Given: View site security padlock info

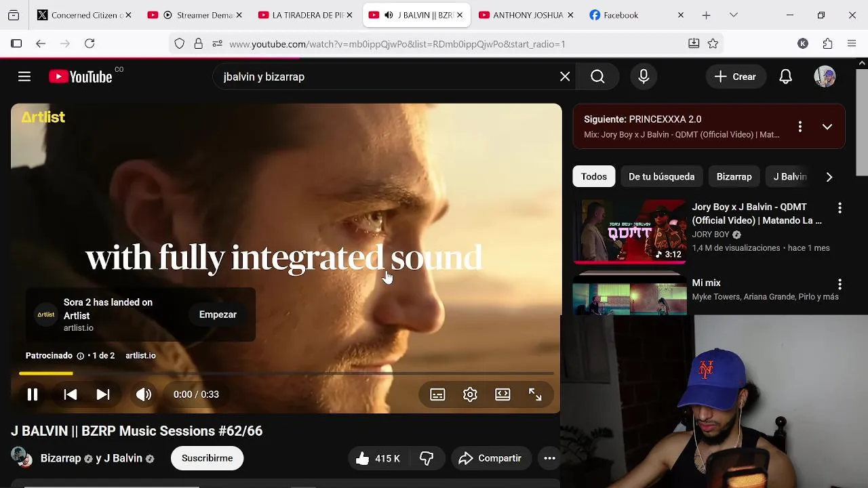Looking at the screenshot, I should click(198, 43).
